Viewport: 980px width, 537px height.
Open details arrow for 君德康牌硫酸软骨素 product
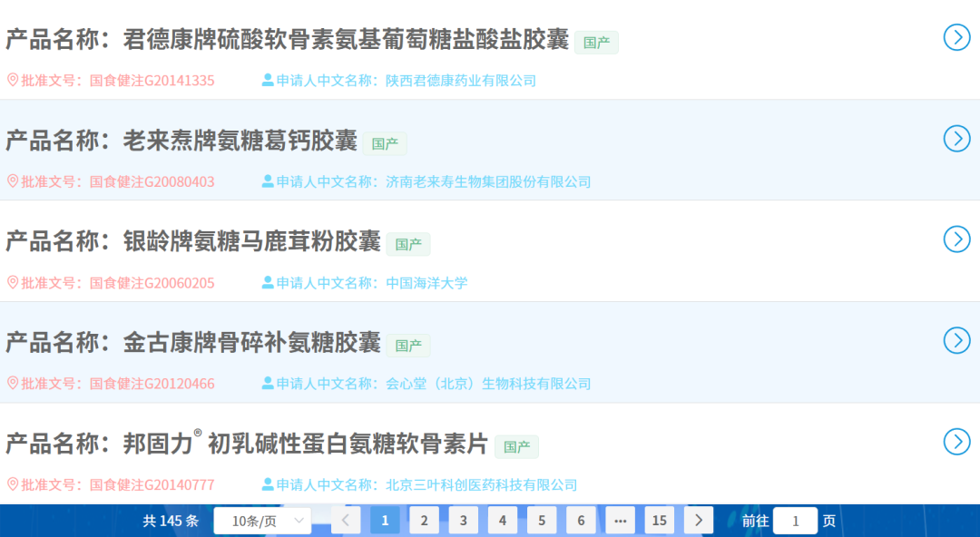[x=957, y=37]
